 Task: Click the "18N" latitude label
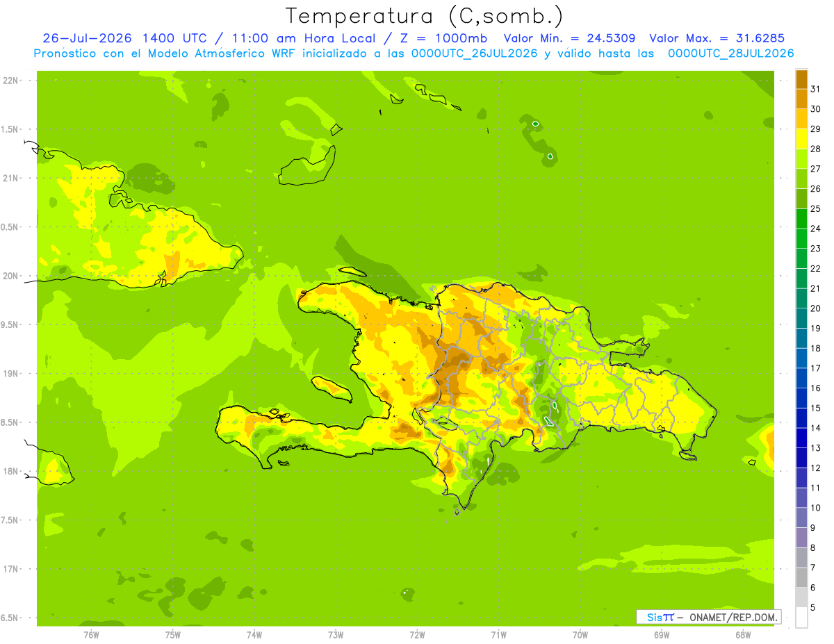click(x=10, y=472)
